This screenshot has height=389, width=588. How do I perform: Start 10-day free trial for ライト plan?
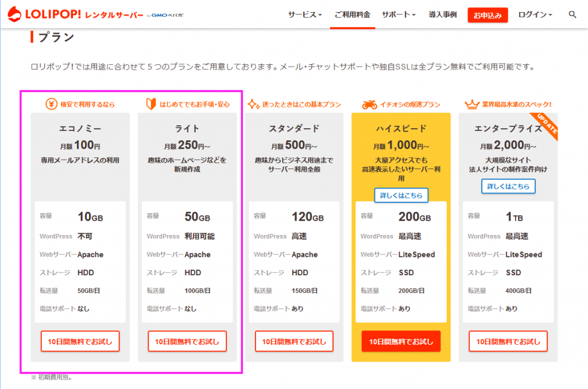coord(187,341)
